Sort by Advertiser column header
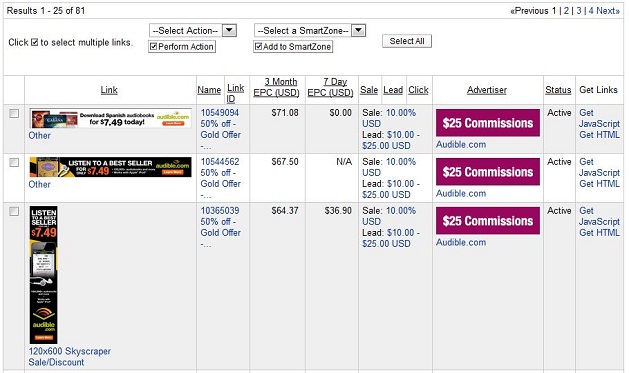Image resolution: width=629 pixels, height=373 pixels. [x=487, y=90]
